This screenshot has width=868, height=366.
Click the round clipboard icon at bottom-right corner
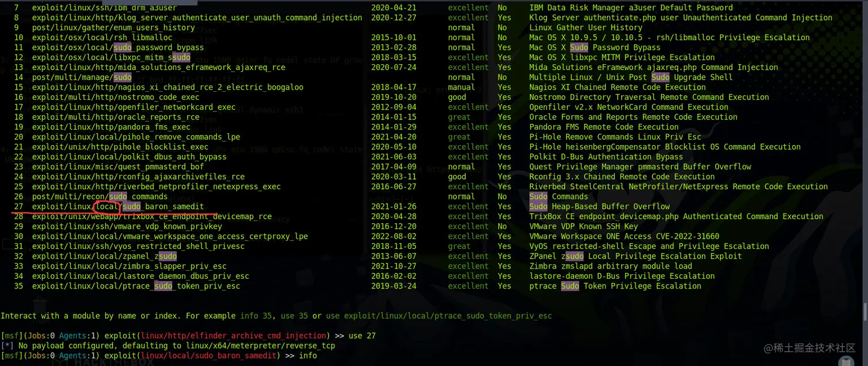tap(846, 361)
